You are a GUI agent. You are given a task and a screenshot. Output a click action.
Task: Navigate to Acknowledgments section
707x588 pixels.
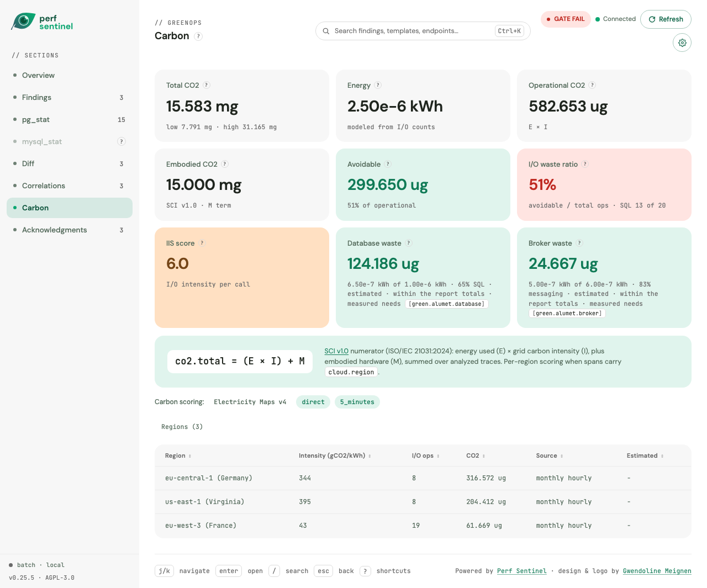pyautogui.click(x=70, y=230)
